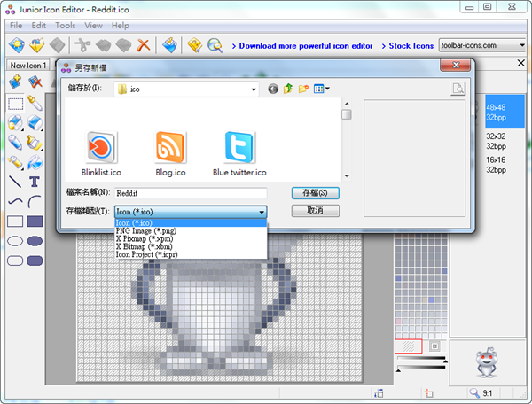Image resolution: width=532 pixels, height=404 pixels.
Task: Follow the Stock Icons link
Action: (x=411, y=46)
